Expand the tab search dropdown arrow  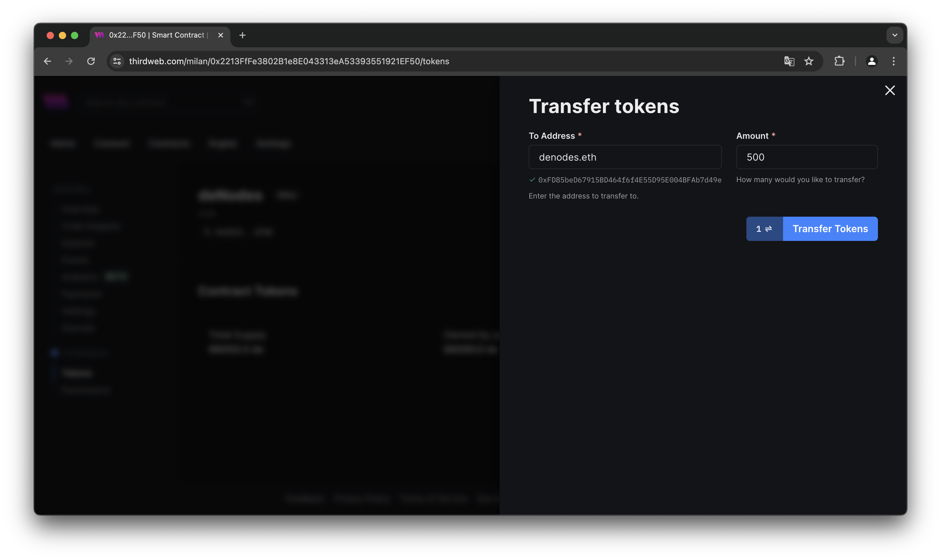(895, 35)
